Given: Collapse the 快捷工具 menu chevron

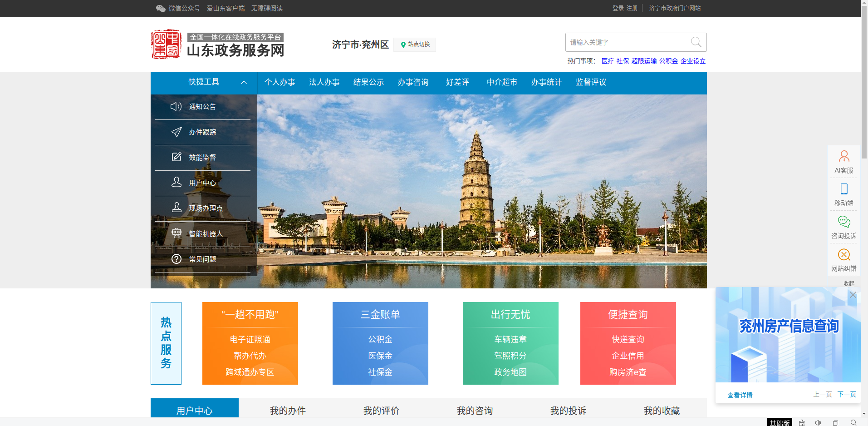Looking at the screenshot, I should tap(244, 82).
